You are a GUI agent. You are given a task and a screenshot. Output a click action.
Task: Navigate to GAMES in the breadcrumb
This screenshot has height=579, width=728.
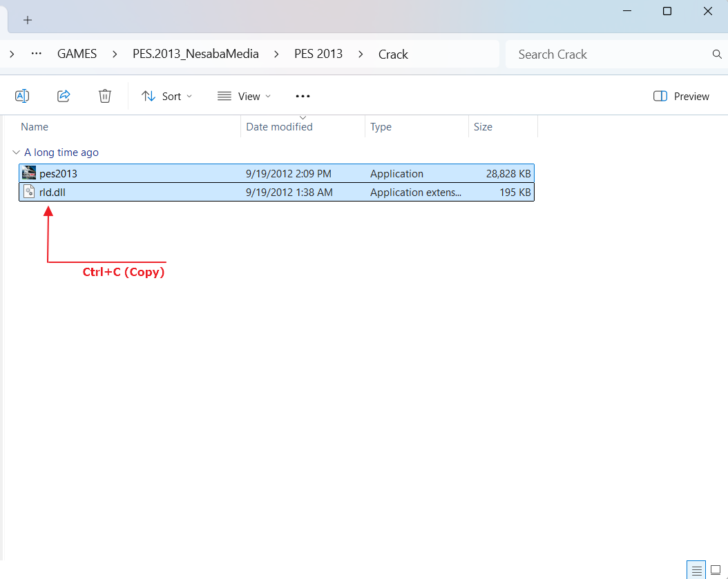pos(77,55)
